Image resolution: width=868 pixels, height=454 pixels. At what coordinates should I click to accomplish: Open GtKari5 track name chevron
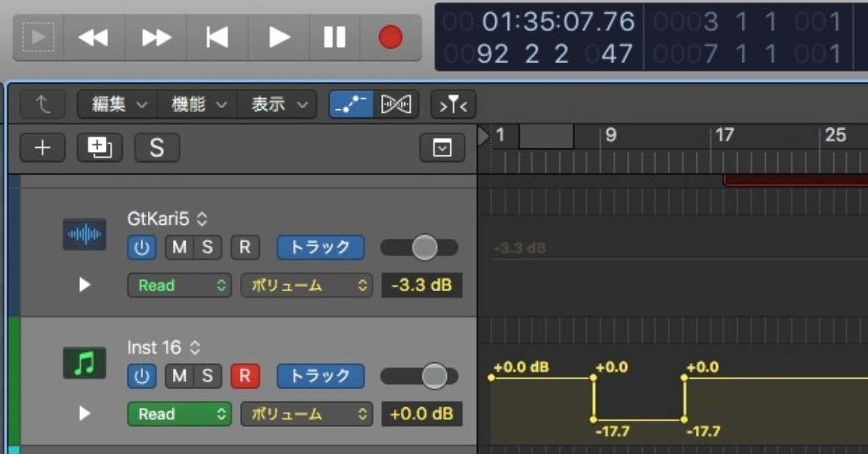(x=202, y=219)
